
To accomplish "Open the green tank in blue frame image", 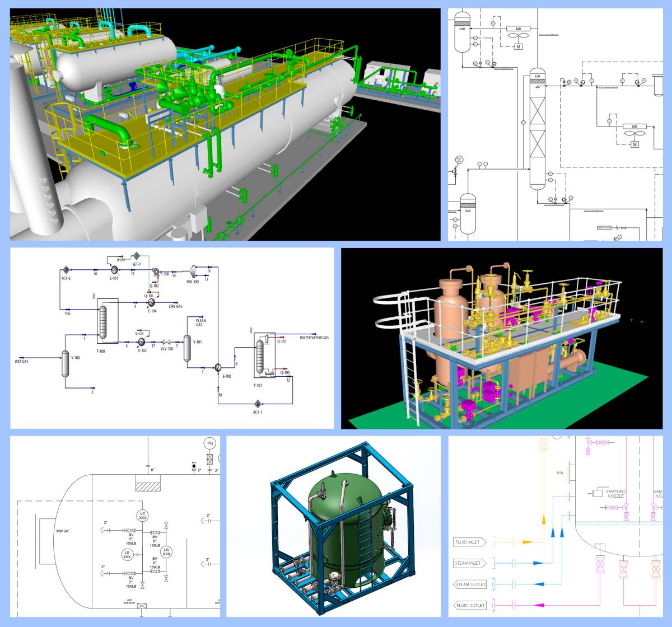I will 333,526.
